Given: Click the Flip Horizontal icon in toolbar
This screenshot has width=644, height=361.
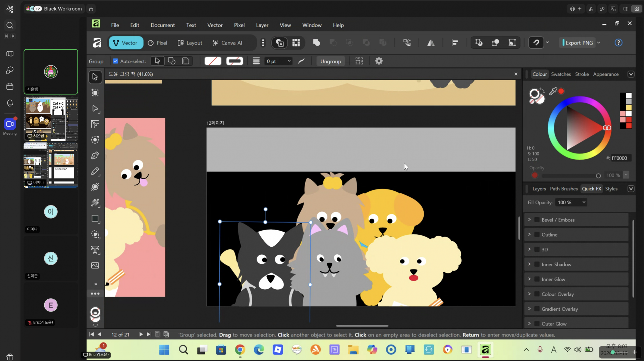Looking at the screenshot, I should pyautogui.click(x=431, y=43).
